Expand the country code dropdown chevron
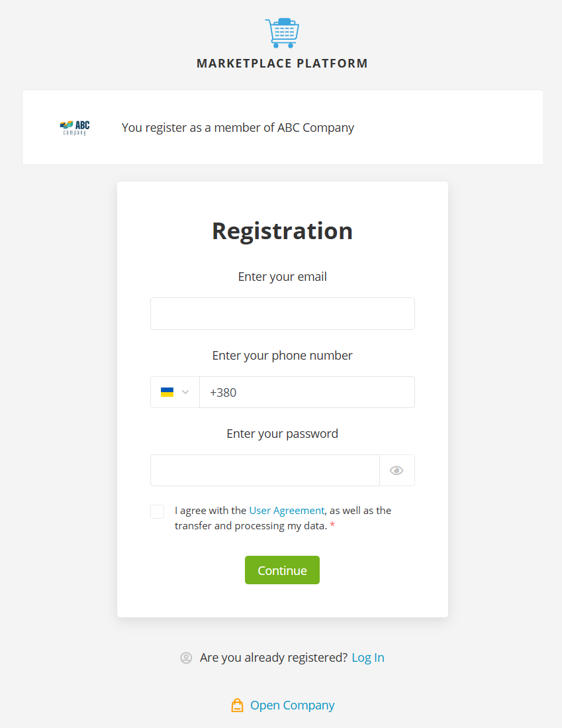This screenshot has height=728, width=562. 185,392
